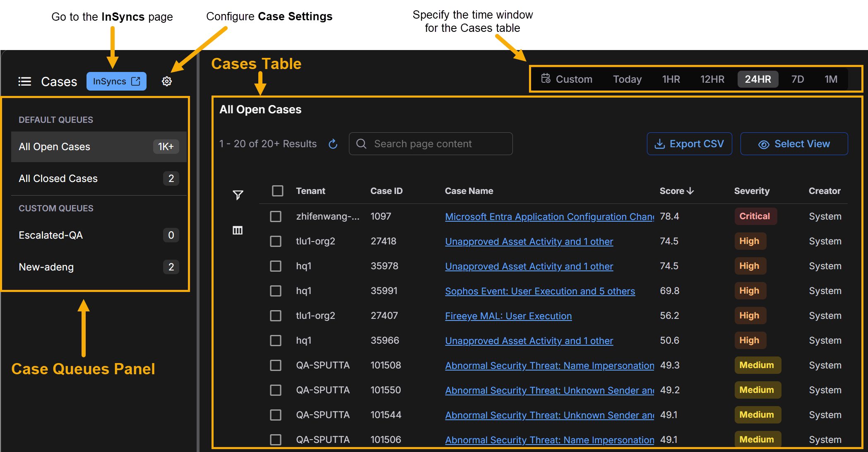Switch time window to 7D

pyautogui.click(x=797, y=79)
